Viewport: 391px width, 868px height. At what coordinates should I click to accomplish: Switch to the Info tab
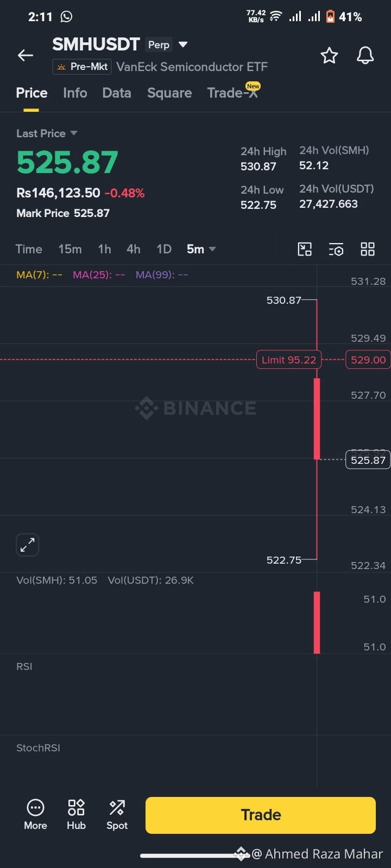tap(75, 93)
